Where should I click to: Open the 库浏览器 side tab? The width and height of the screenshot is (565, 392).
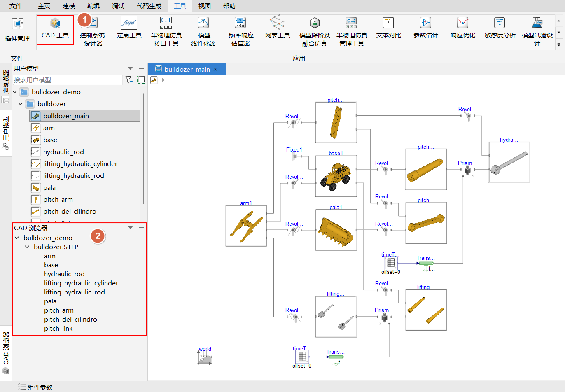pos(6,86)
